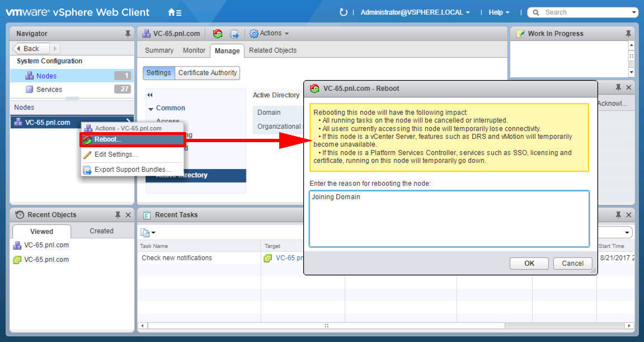This screenshot has width=644, height=342.
Task: Pin the Alarms panel behind dialog
Action: (x=618, y=87)
